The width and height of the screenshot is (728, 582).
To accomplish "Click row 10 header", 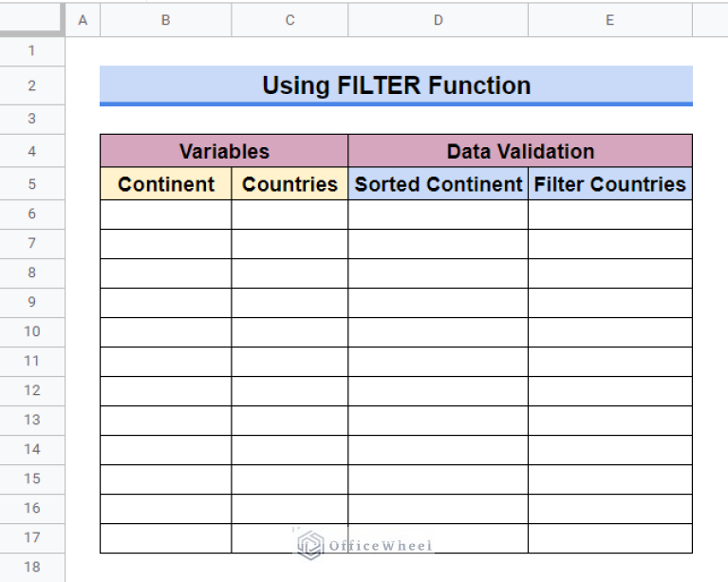I will coord(32,331).
